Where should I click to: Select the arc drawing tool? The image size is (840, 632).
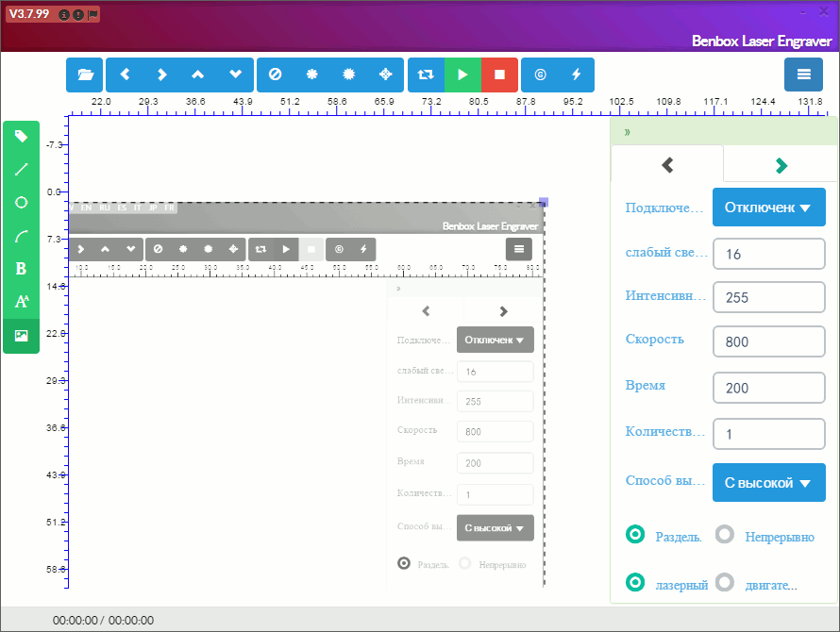(x=21, y=236)
